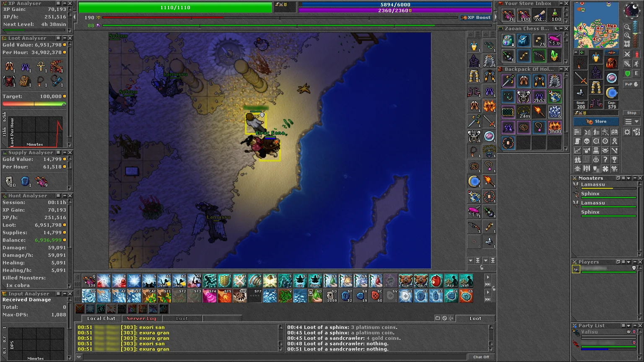Viewport: 644px width, 362px height.
Task: Open the gear settings icon
Action: pyautogui.click(x=627, y=132)
